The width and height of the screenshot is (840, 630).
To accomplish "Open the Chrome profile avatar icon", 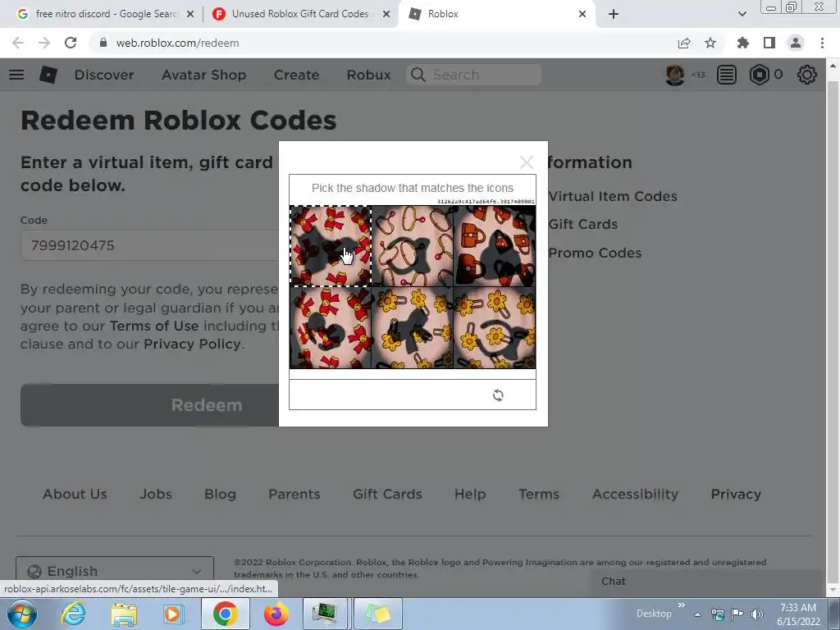I will tap(796, 43).
